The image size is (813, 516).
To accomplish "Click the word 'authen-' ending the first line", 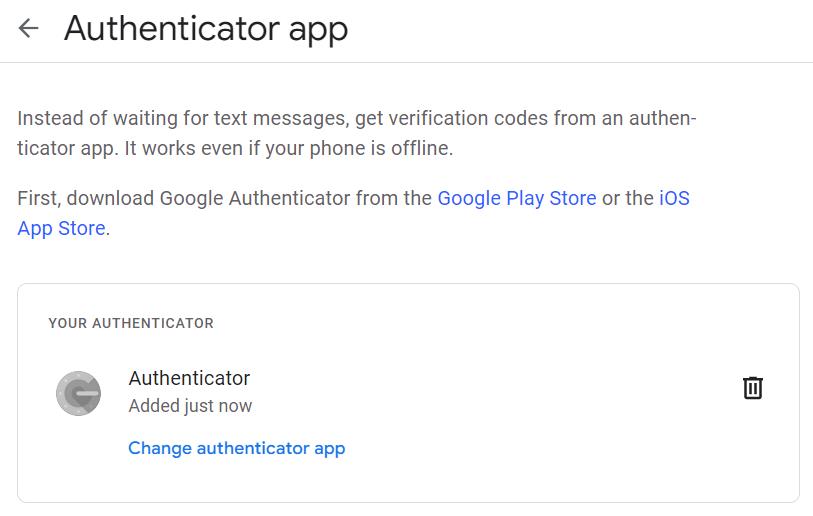I will click(663, 118).
